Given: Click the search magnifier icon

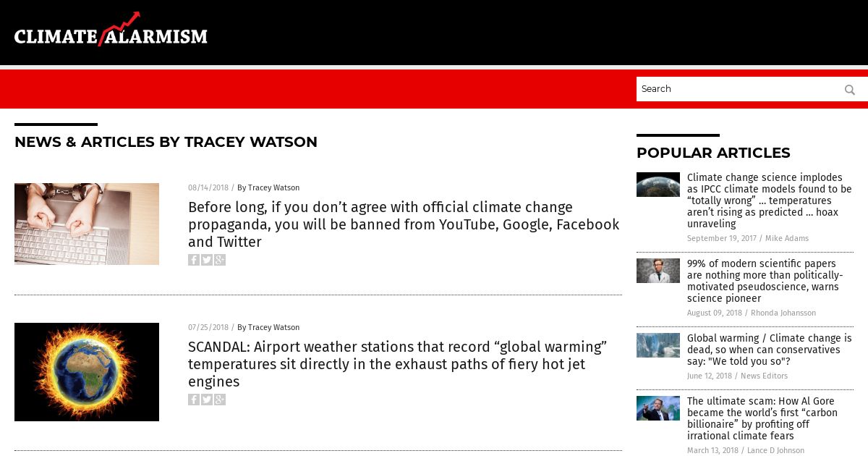Looking at the screenshot, I should [x=849, y=90].
